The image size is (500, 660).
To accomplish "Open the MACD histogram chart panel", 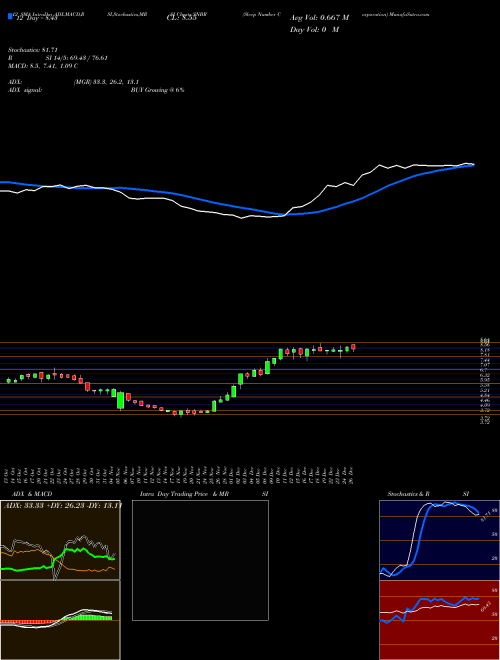I will tap(60, 620).
